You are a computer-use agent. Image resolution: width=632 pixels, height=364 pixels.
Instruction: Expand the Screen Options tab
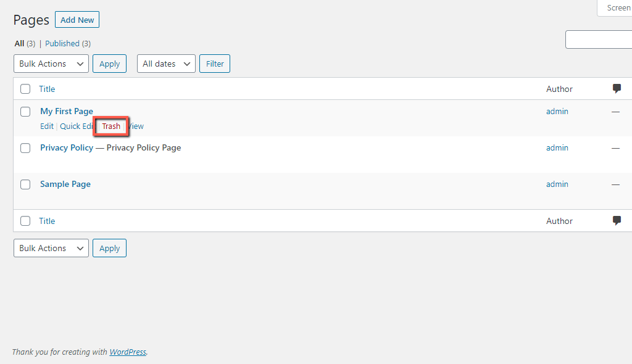615,7
